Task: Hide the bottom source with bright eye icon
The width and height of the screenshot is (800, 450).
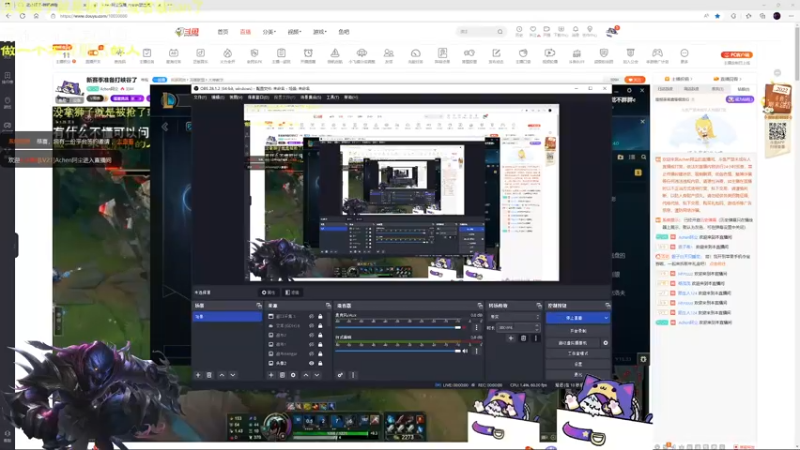Action: tap(311, 363)
